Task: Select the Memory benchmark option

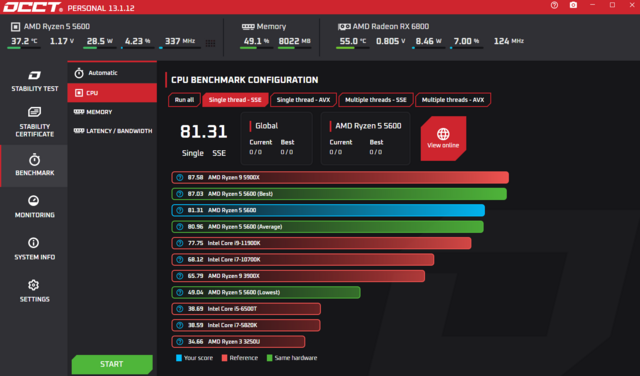Action: pyautogui.click(x=112, y=112)
